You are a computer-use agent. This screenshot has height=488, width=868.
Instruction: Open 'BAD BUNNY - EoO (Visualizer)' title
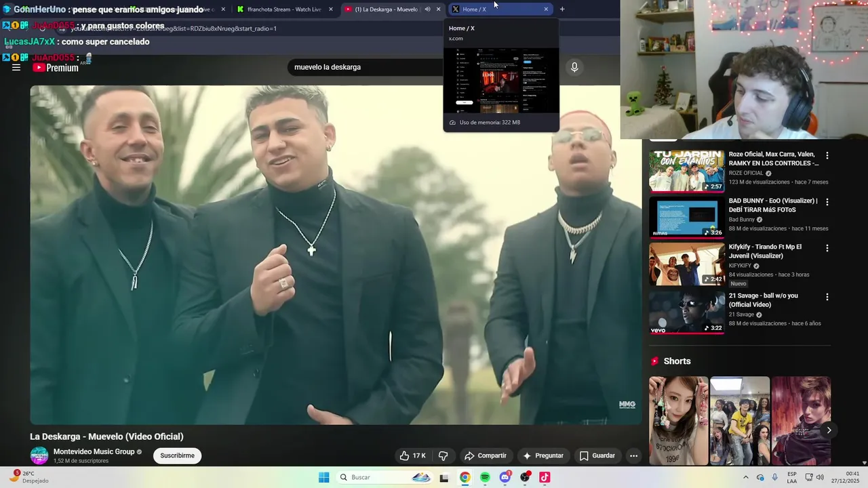773,205
